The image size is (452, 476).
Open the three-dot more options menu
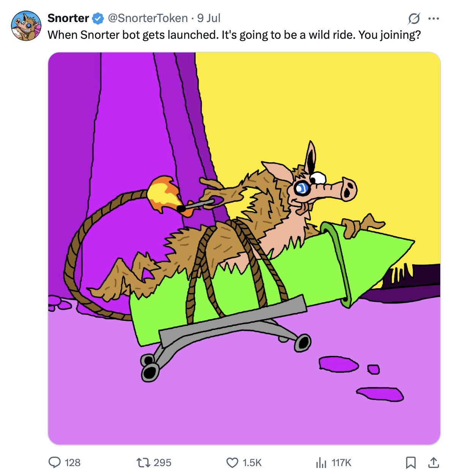[433, 18]
